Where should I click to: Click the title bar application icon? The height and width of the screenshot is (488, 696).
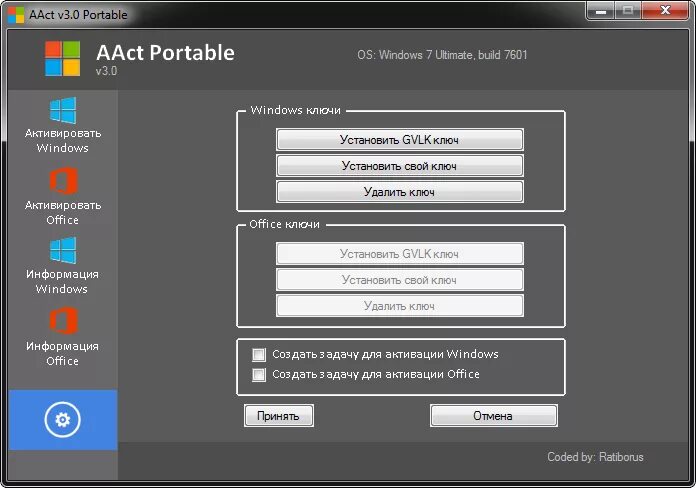[x=16, y=15]
